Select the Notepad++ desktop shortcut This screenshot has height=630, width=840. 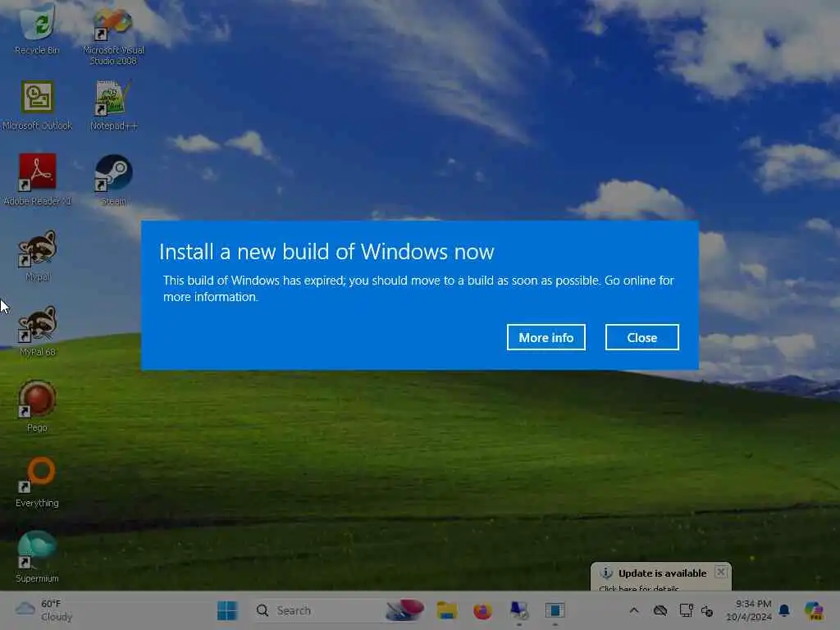pos(113,106)
